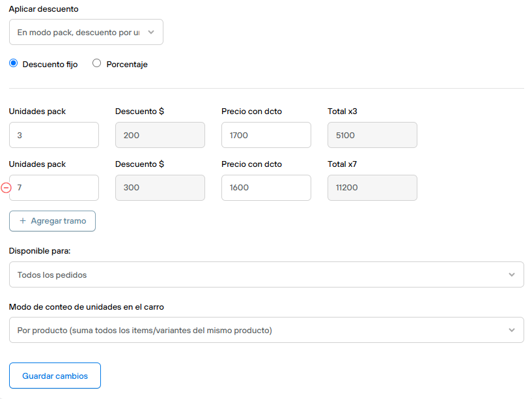Select Porcentaje radio option
Viewport: 532px width, 399px height.
pyautogui.click(x=96, y=63)
